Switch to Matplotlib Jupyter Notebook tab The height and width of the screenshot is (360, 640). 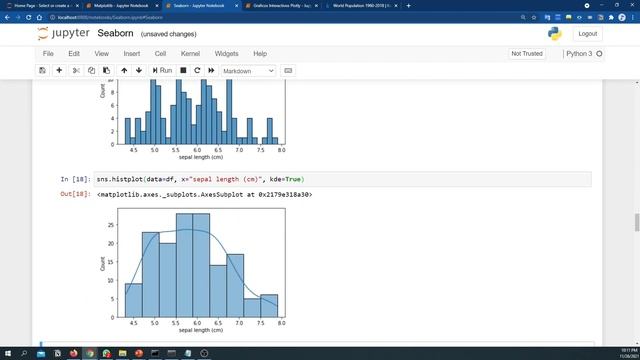coord(121,6)
